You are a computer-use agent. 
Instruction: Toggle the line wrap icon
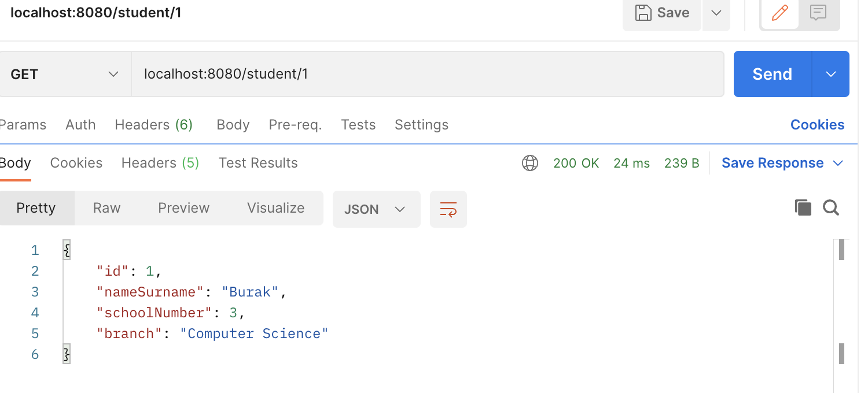pos(448,209)
